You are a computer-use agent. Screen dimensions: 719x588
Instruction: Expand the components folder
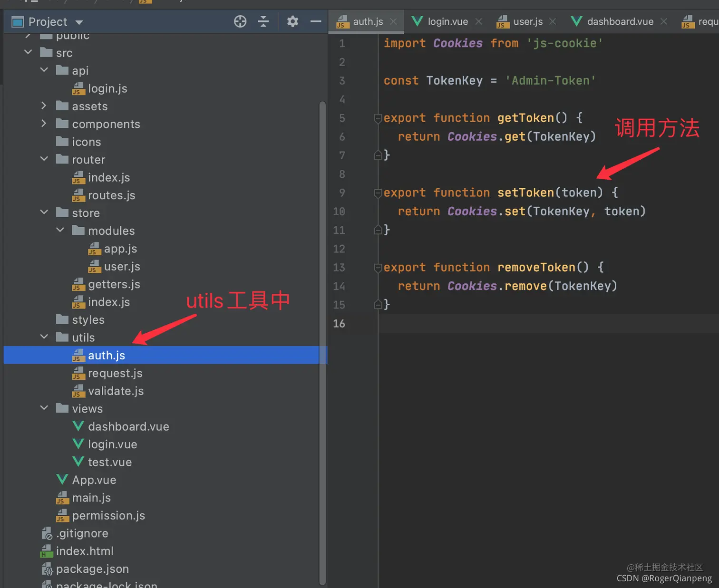tap(44, 123)
